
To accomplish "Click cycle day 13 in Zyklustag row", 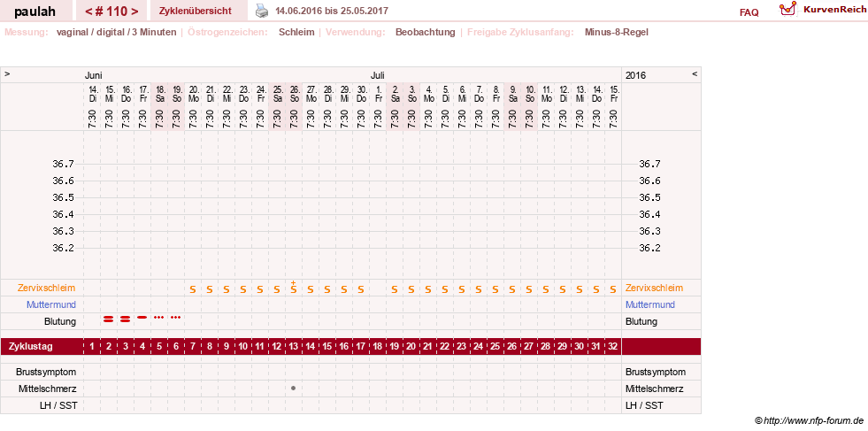I will pyautogui.click(x=294, y=347).
